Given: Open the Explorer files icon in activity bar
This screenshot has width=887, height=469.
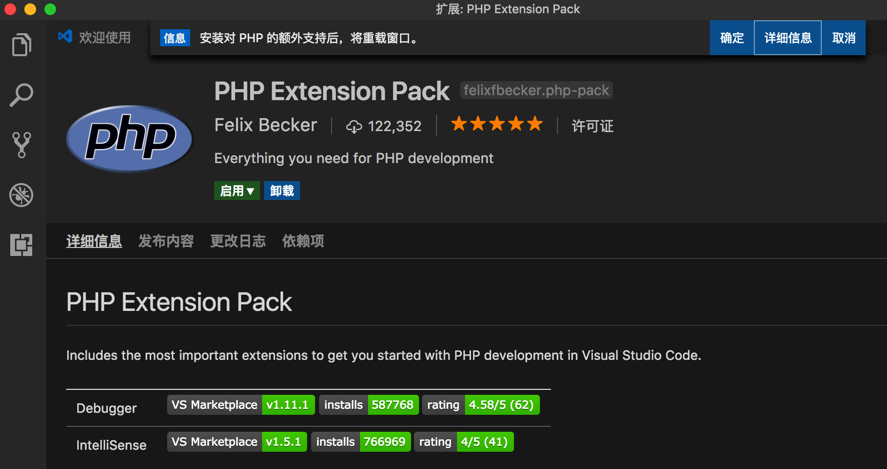Looking at the screenshot, I should [21, 45].
